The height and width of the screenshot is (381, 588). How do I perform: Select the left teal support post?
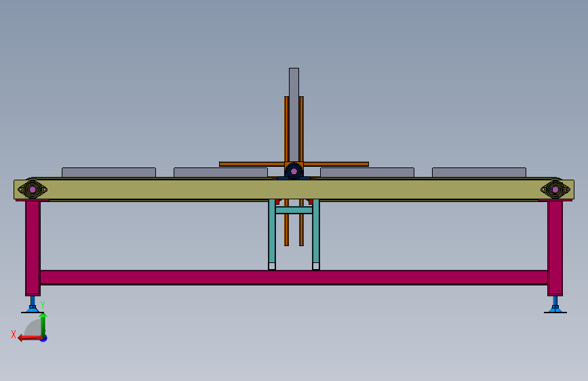(x=272, y=234)
